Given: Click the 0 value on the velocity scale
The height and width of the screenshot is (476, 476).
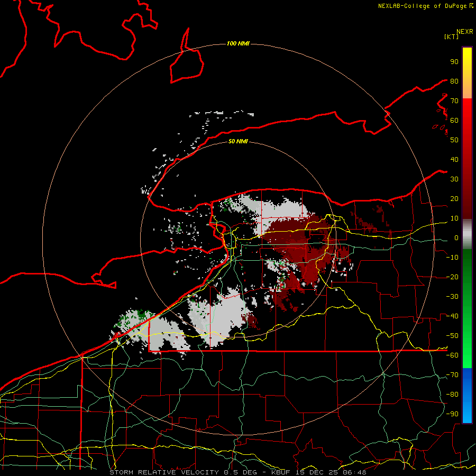Looking at the screenshot, I should (456, 237).
